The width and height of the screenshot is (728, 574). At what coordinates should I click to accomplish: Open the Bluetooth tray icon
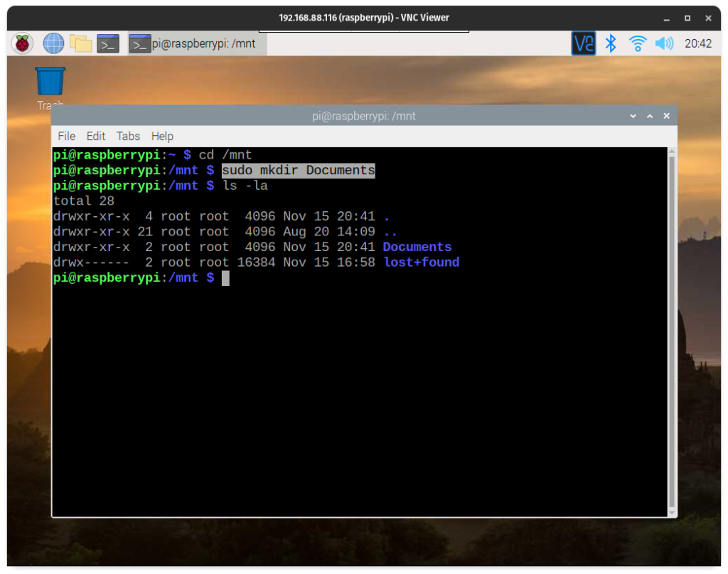click(610, 43)
